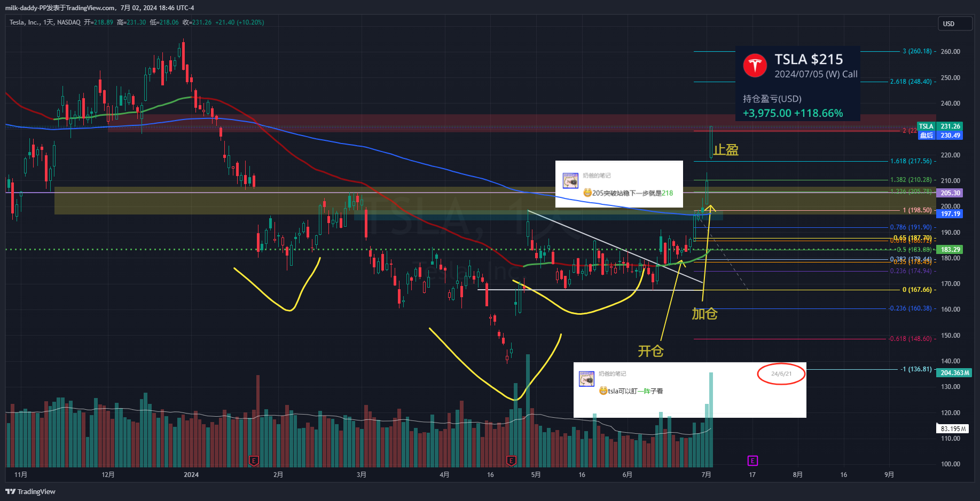Click the blue 197.19 price label

point(950,214)
